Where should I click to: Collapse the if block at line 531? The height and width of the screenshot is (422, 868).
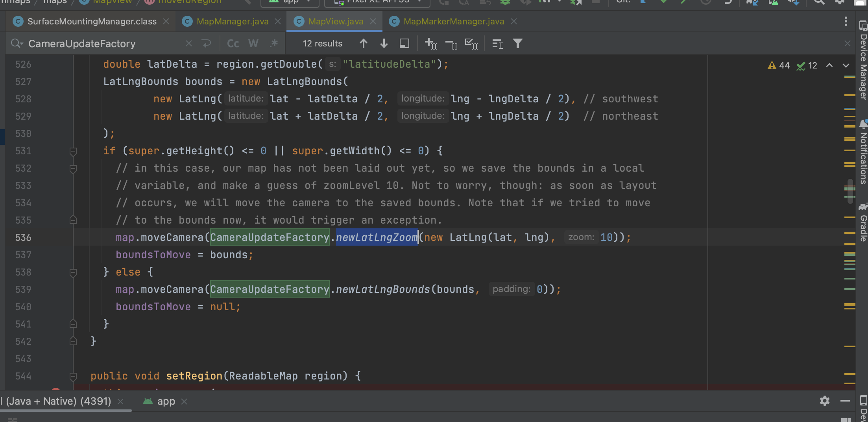coord(73,151)
